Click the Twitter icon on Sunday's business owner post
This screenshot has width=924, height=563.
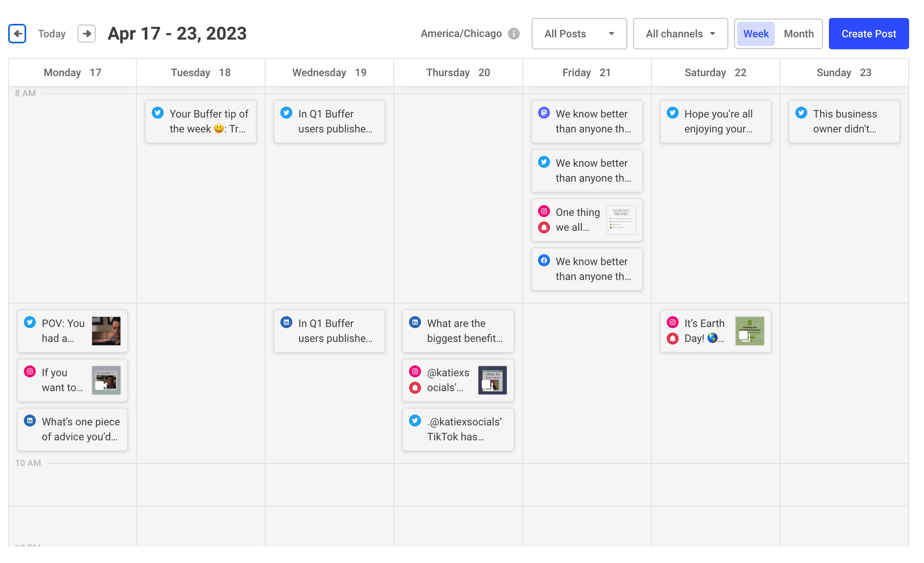(801, 114)
